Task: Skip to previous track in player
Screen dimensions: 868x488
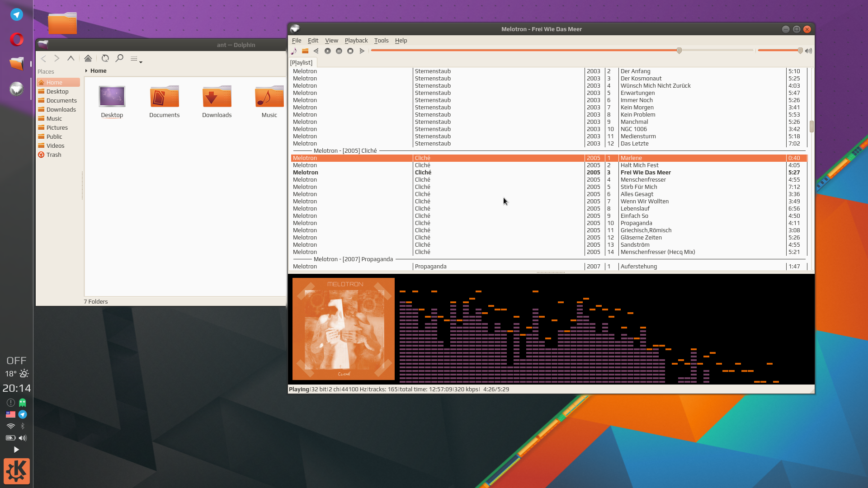Action: point(316,51)
